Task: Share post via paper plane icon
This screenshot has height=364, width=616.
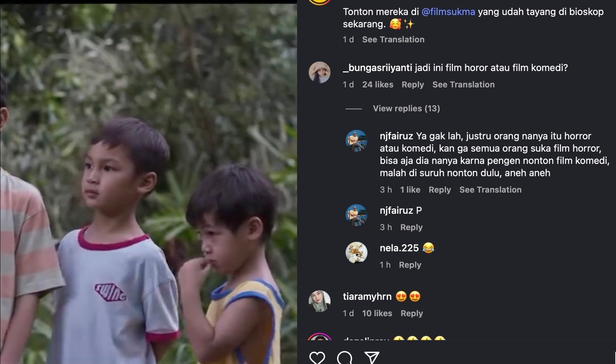Action: click(x=372, y=358)
